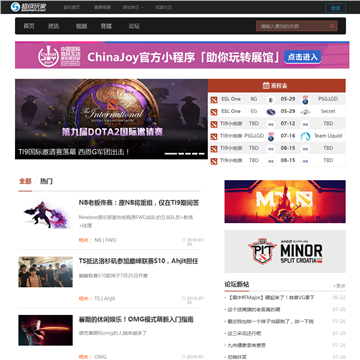
Task: Open the 视频 navigation item
Action: pyautogui.click(x=81, y=26)
